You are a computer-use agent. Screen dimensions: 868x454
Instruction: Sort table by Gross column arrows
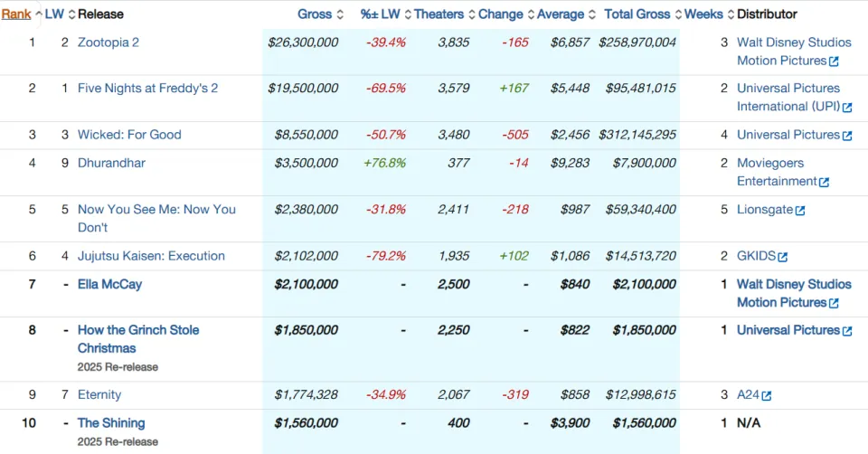point(340,14)
